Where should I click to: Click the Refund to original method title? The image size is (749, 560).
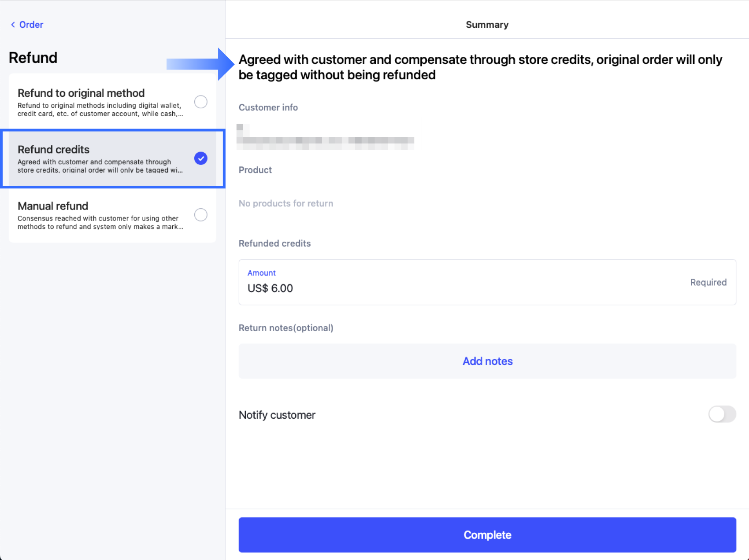tap(81, 93)
